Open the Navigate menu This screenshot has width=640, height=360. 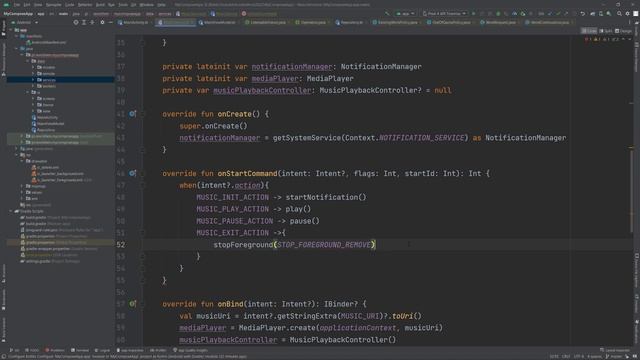coord(53,5)
